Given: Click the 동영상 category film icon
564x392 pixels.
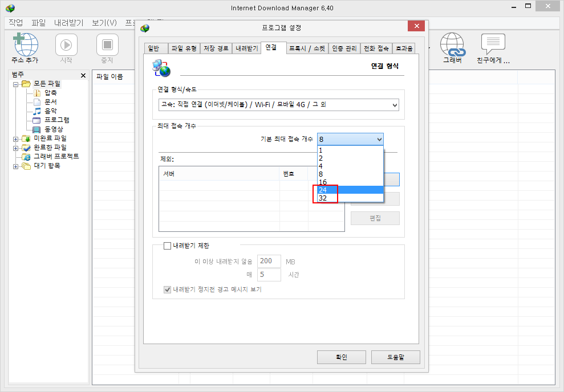Looking at the screenshot, I should [x=36, y=129].
